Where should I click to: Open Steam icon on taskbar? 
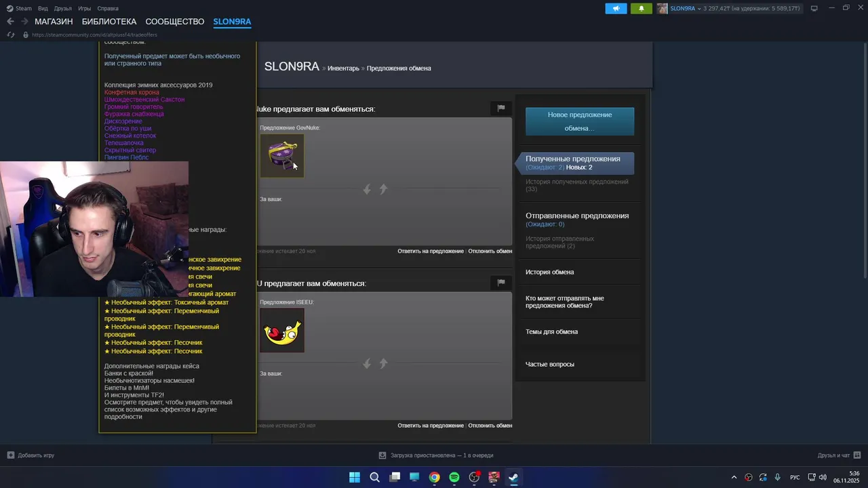[513, 477]
